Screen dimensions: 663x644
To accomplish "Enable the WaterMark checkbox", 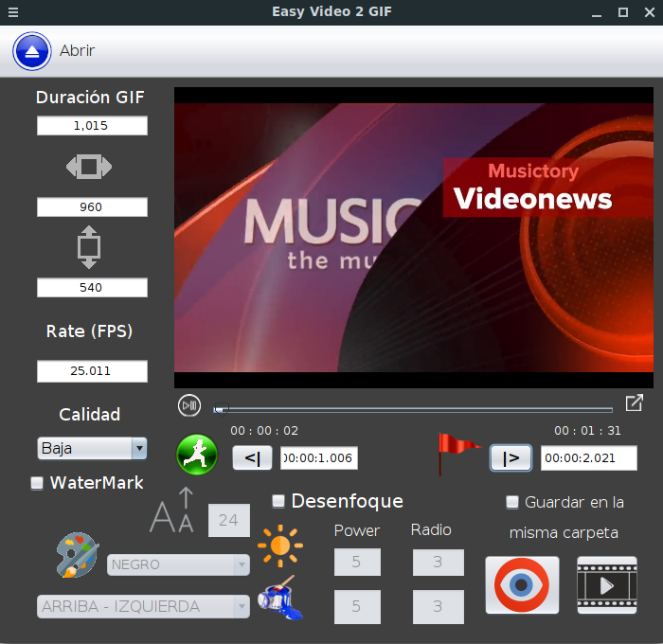I will pyautogui.click(x=37, y=483).
